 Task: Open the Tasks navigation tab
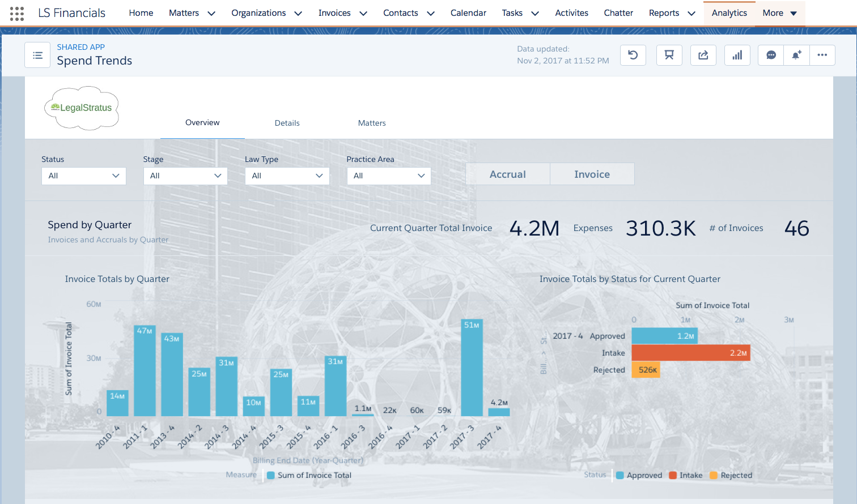[512, 13]
